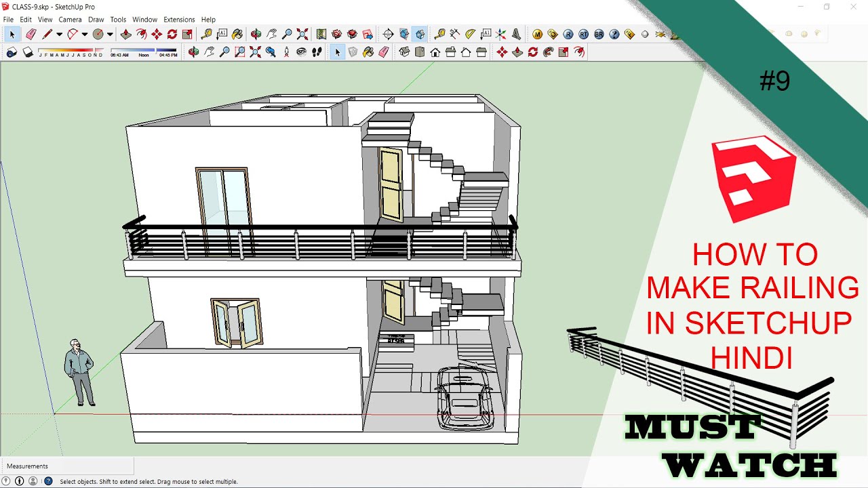Switch to Iso view
This screenshot has width=868, height=488.
pyautogui.click(x=404, y=52)
